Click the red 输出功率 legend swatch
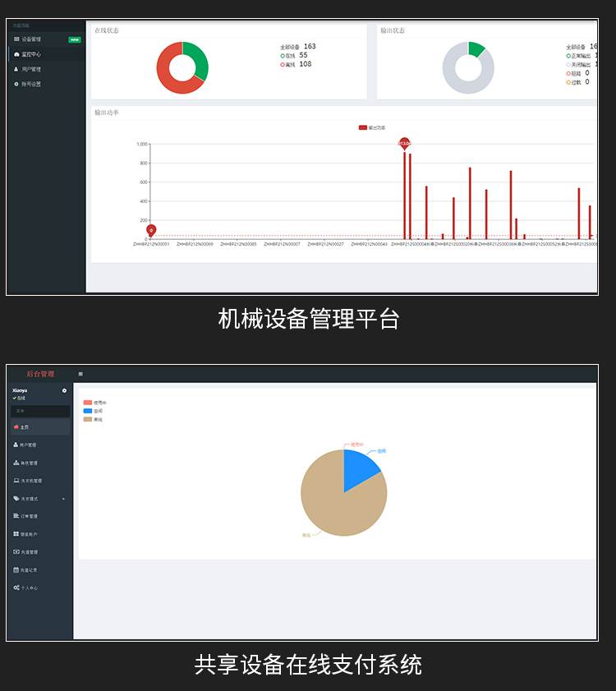This screenshot has height=691, width=616. coord(363,127)
